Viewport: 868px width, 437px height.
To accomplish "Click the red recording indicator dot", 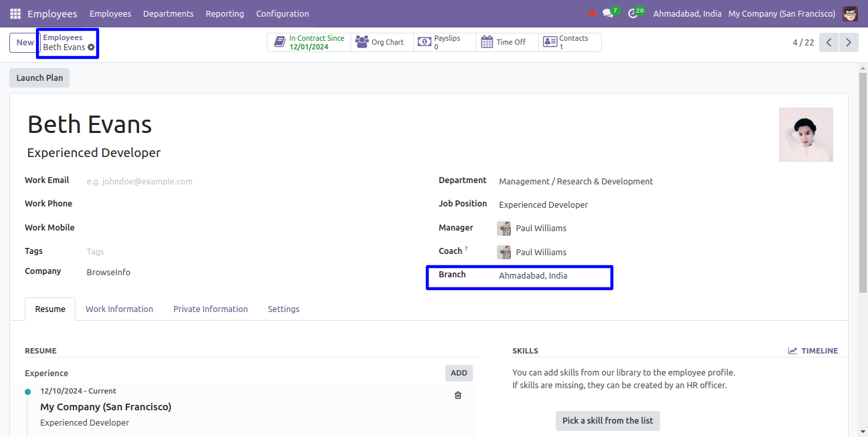I will pyautogui.click(x=592, y=13).
